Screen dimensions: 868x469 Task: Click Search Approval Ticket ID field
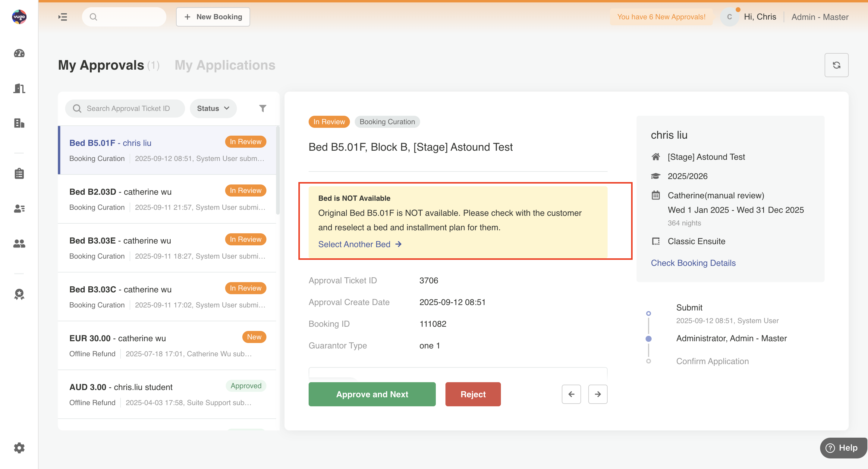click(x=128, y=109)
